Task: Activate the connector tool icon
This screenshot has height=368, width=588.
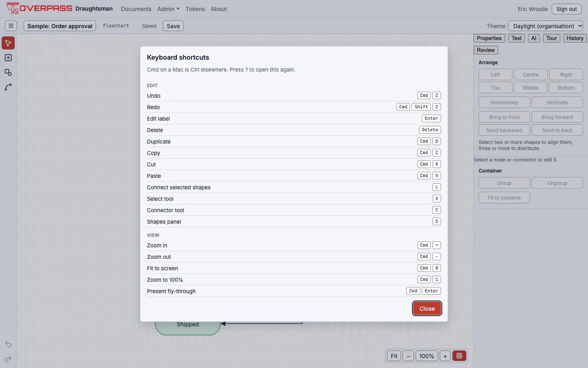Action: point(8,87)
